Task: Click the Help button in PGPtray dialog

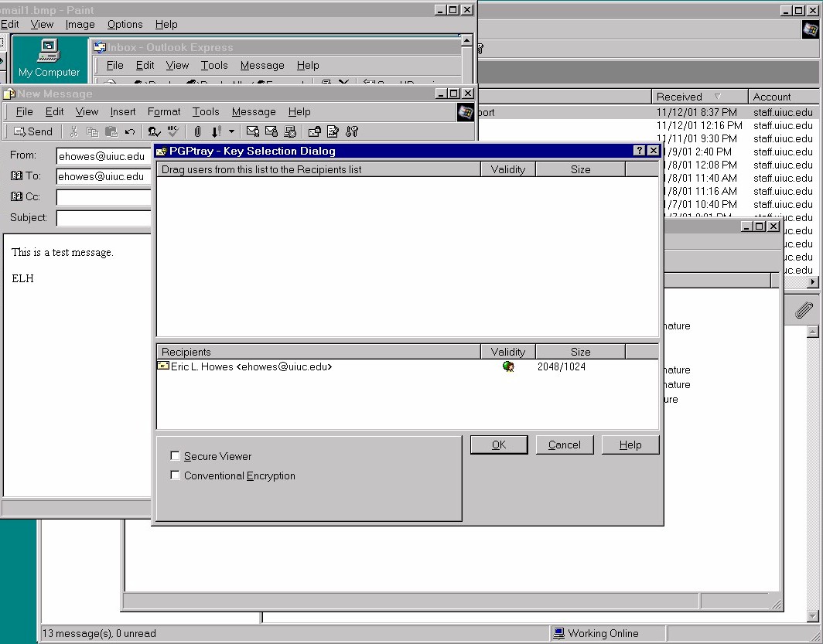Action: [x=630, y=445]
